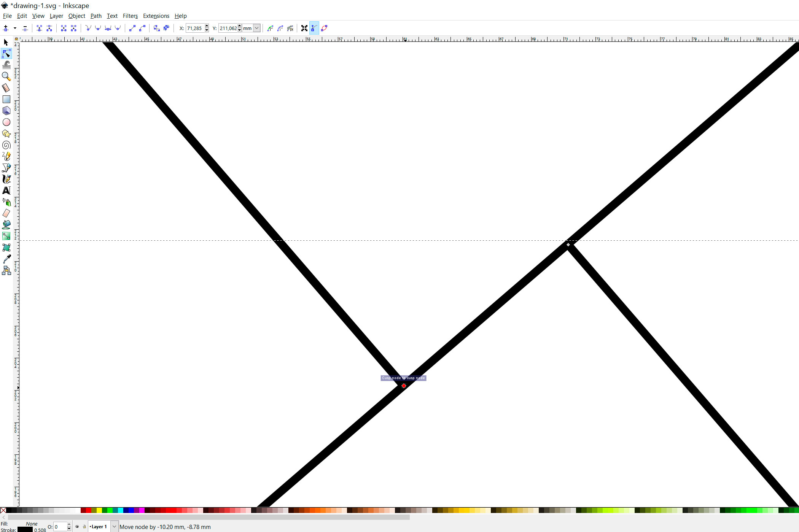Select the Spiral tool
The width and height of the screenshot is (799, 532).
click(x=6, y=145)
